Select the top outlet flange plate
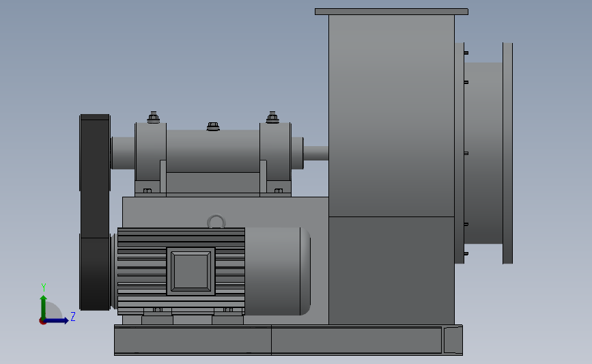The width and height of the screenshot is (592, 364). point(391,12)
